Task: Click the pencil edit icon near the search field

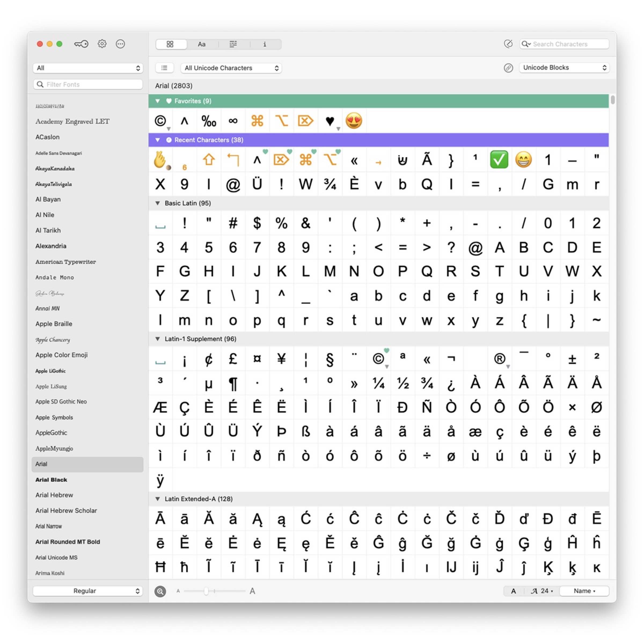Action: pyautogui.click(x=508, y=44)
